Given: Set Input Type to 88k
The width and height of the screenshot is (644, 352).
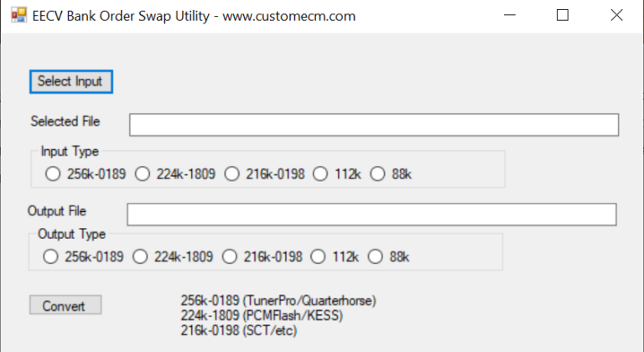Looking at the screenshot, I should click(x=377, y=174).
